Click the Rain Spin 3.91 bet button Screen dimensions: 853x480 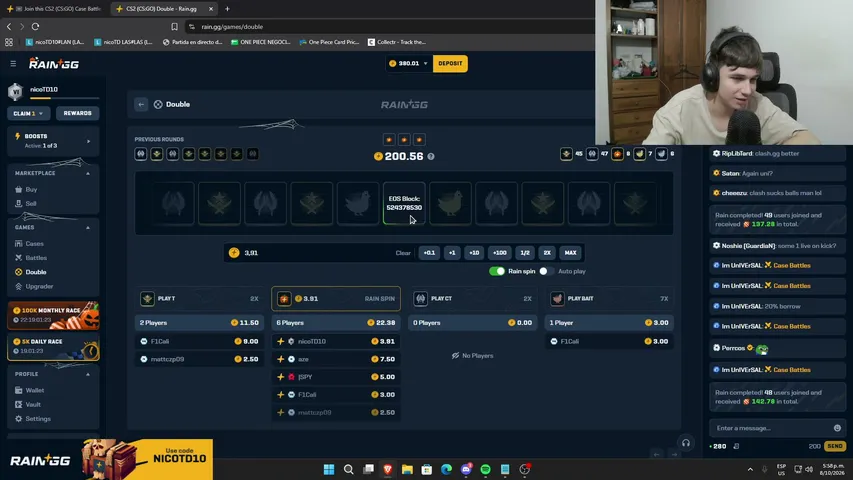[x=336, y=299]
